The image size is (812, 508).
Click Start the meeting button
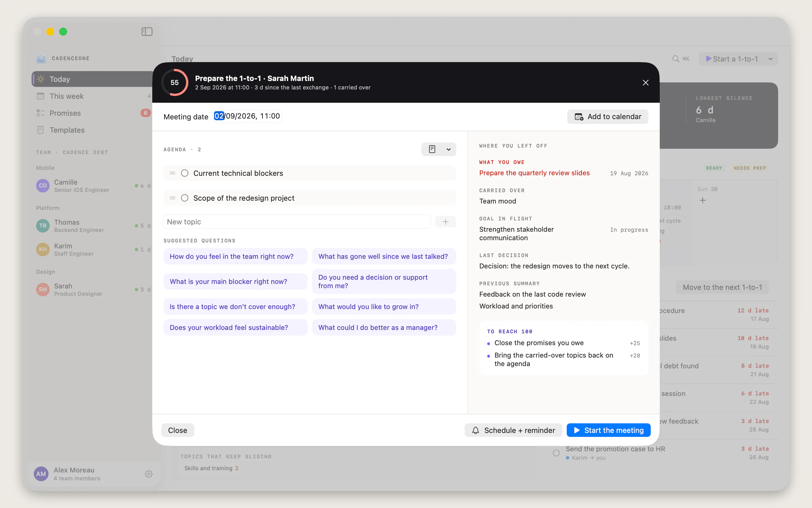pyautogui.click(x=608, y=430)
